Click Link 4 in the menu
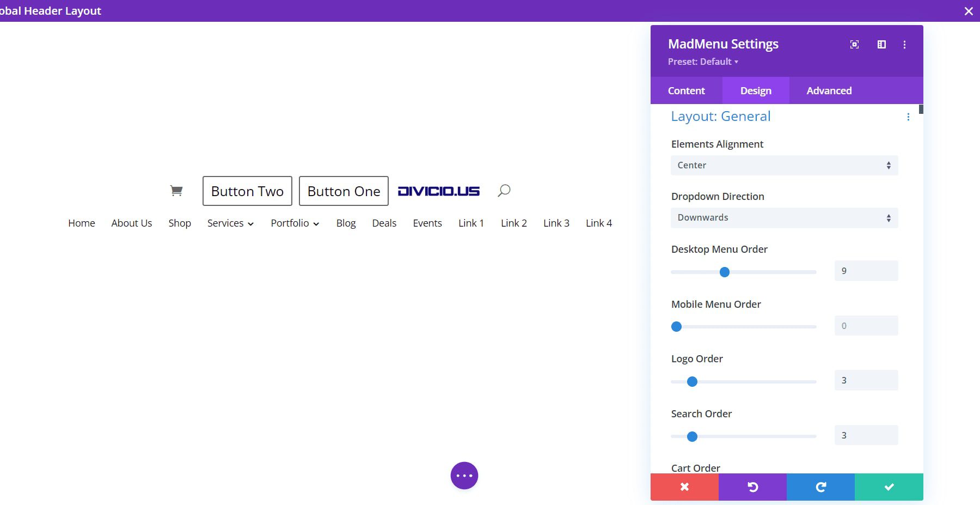Image resolution: width=980 pixels, height=505 pixels. click(599, 223)
